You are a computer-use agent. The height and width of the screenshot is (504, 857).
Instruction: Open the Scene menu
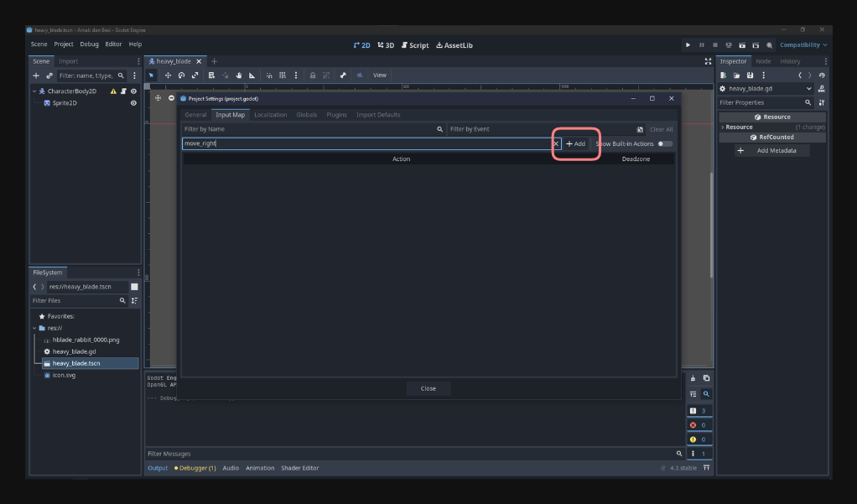[x=39, y=44]
